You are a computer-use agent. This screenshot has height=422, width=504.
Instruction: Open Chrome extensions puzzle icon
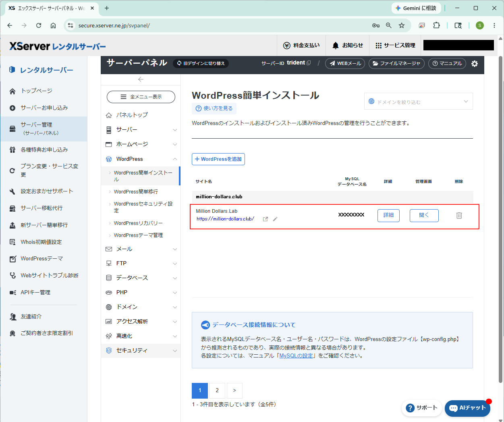(x=436, y=25)
